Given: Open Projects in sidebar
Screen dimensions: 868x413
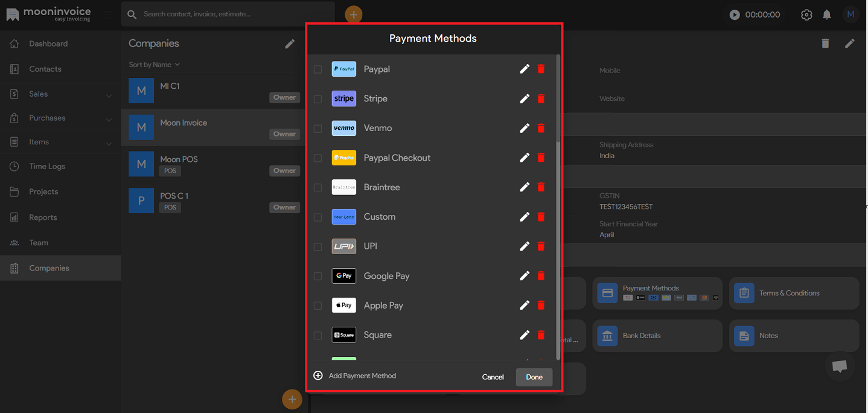Looking at the screenshot, I should pos(60,191).
